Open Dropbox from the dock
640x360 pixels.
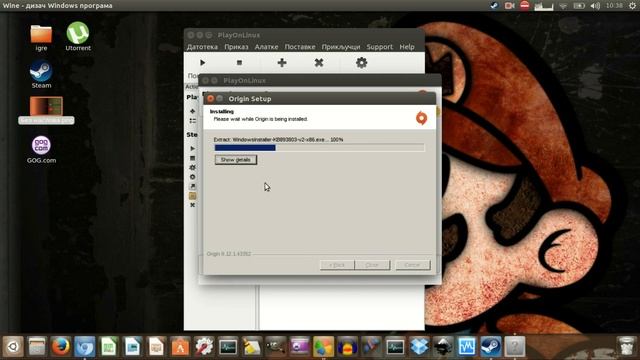(x=419, y=347)
